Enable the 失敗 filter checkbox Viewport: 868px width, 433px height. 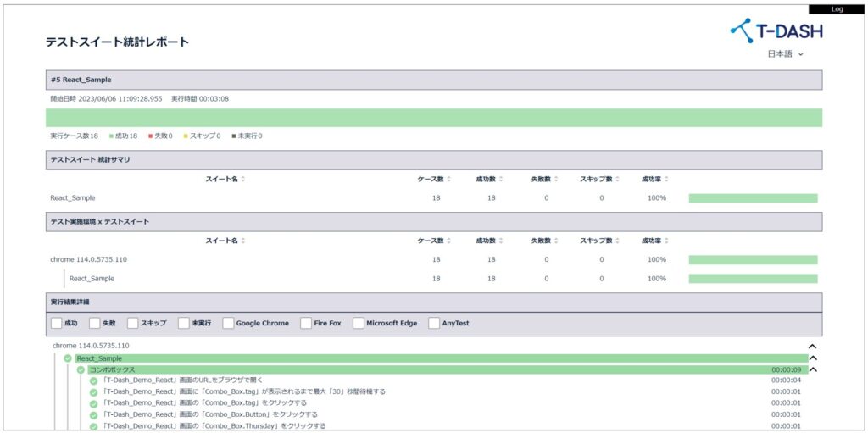[95, 323]
